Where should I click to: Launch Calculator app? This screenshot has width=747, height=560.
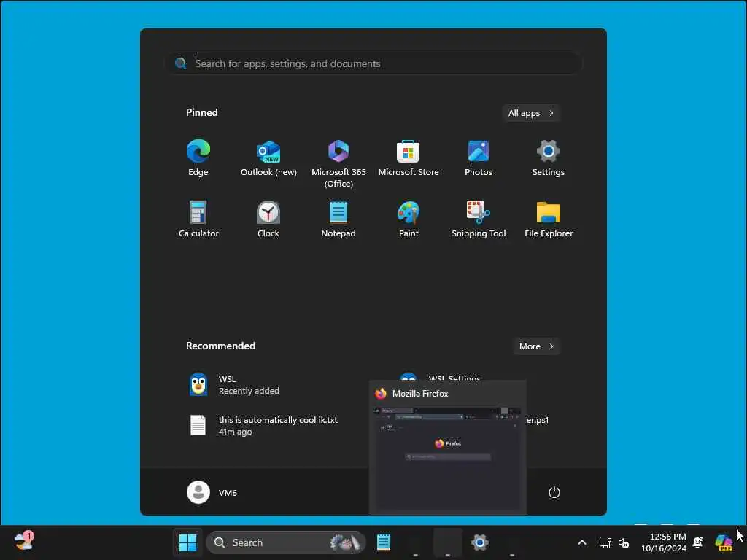click(x=198, y=219)
